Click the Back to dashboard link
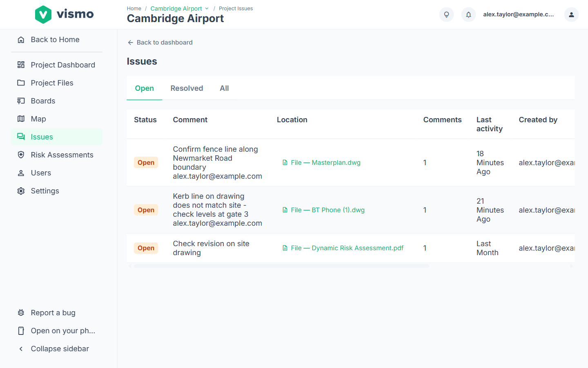 pos(160,43)
